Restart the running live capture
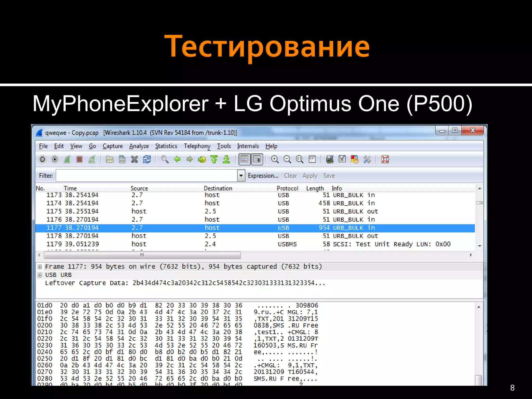Screen dimensions: 532x399 [x=92, y=159]
